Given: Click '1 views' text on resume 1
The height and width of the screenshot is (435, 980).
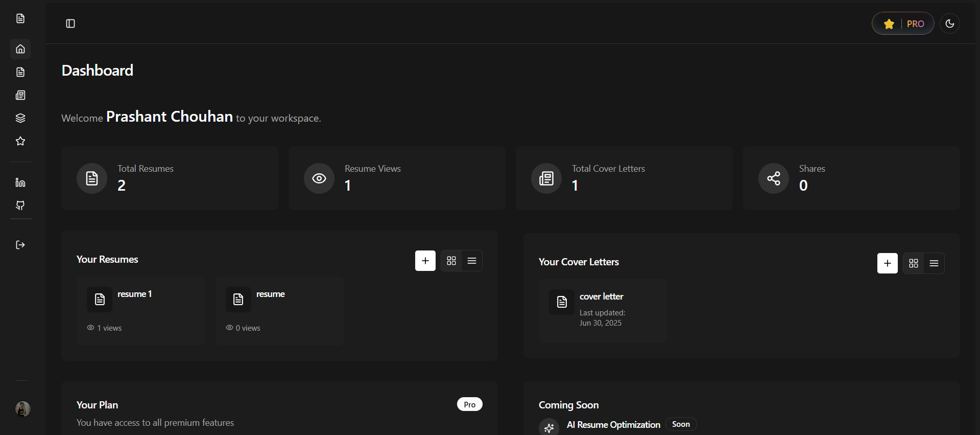Looking at the screenshot, I should [x=109, y=328].
